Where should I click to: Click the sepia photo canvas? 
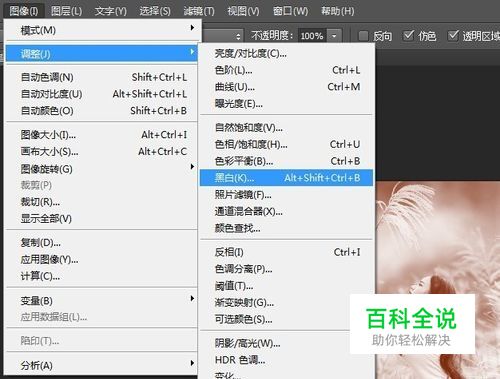pyautogui.click(x=437, y=237)
